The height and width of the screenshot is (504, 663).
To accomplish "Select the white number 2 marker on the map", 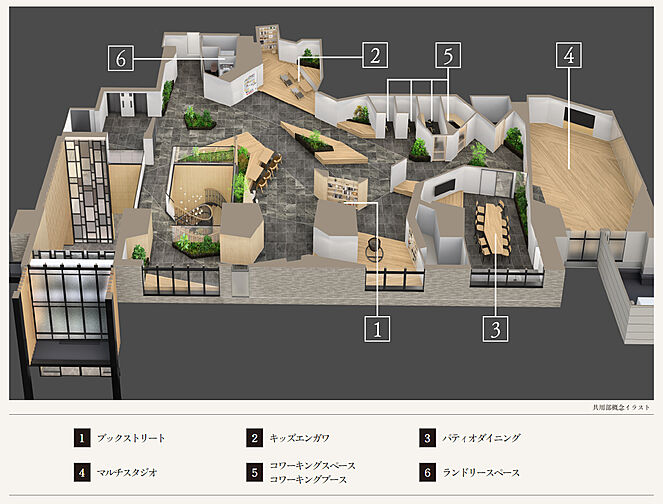I will point(374,56).
